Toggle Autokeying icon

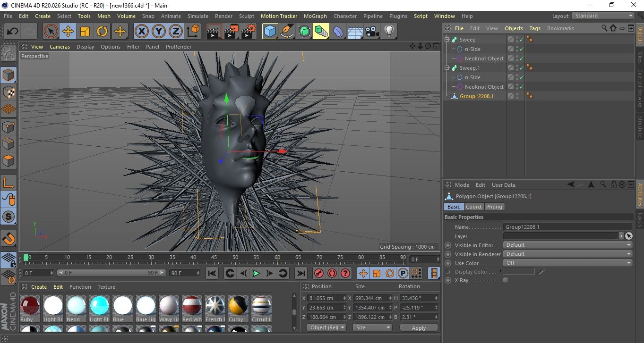[x=332, y=273]
